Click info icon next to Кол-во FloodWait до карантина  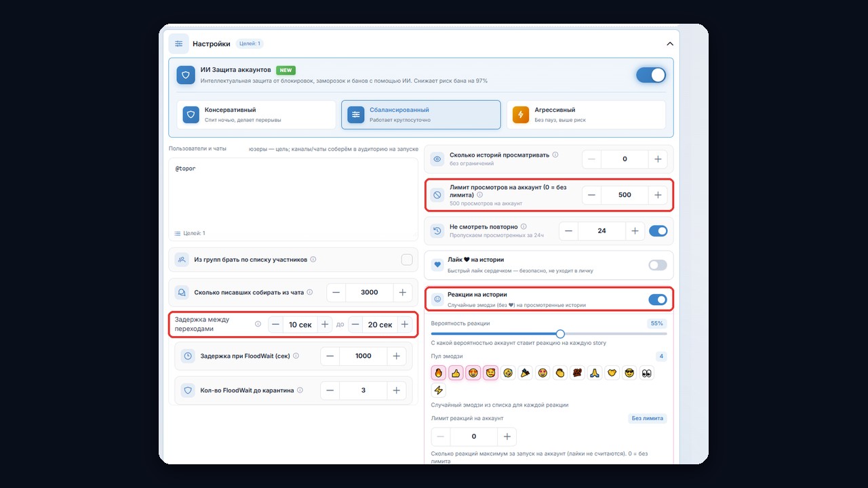pos(300,390)
